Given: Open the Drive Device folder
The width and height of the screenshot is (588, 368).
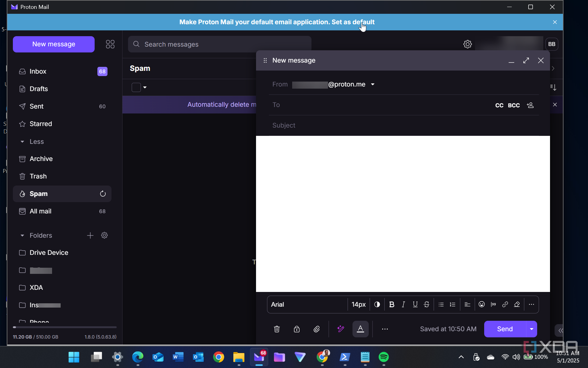Looking at the screenshot, I should tap(62, 253).
